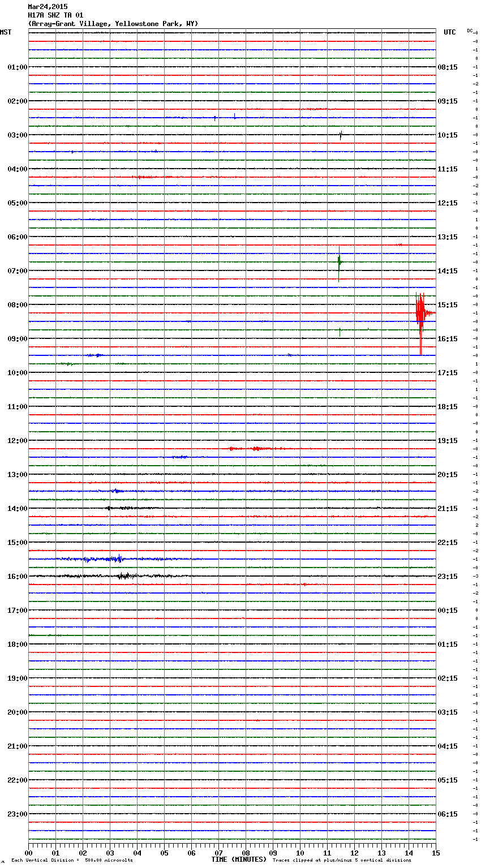Click minute-axis tick label 03
Screen dimensions: 481x868
pos(110,853)
